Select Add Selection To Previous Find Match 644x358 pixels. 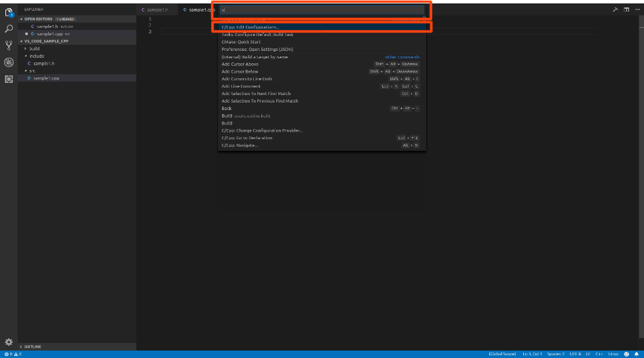click(x=322, y=101)
